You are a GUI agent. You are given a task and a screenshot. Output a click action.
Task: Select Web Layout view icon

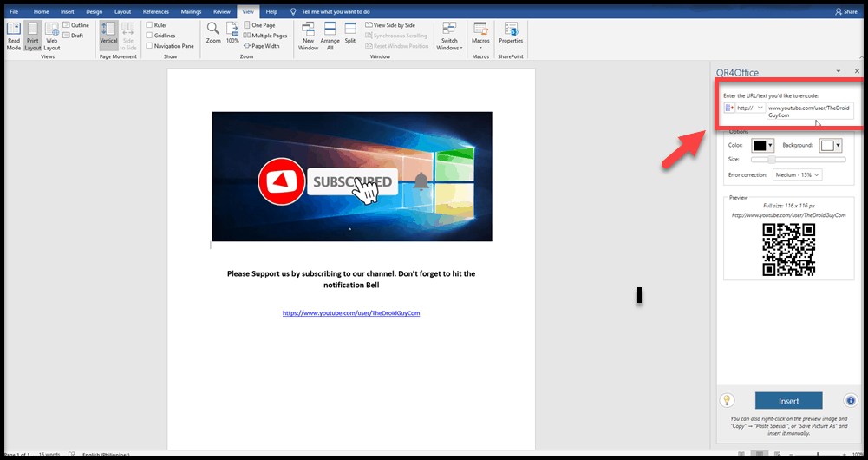pyautogui.click(x=52, y=35)
